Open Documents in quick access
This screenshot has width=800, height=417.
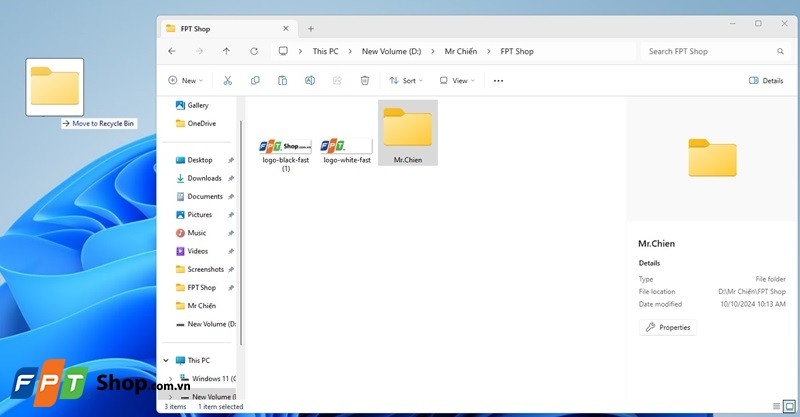[199, 197]
